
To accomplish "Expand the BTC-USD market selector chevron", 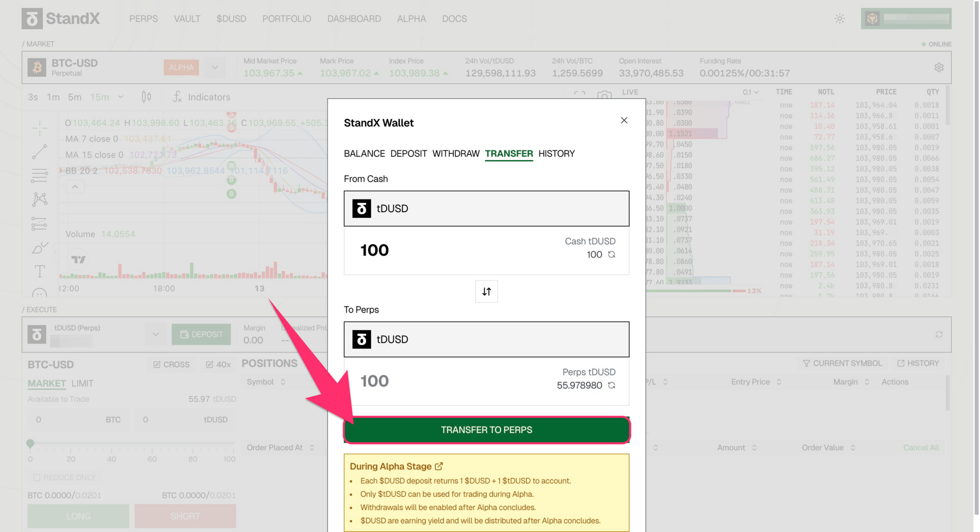I will point(215,67).
